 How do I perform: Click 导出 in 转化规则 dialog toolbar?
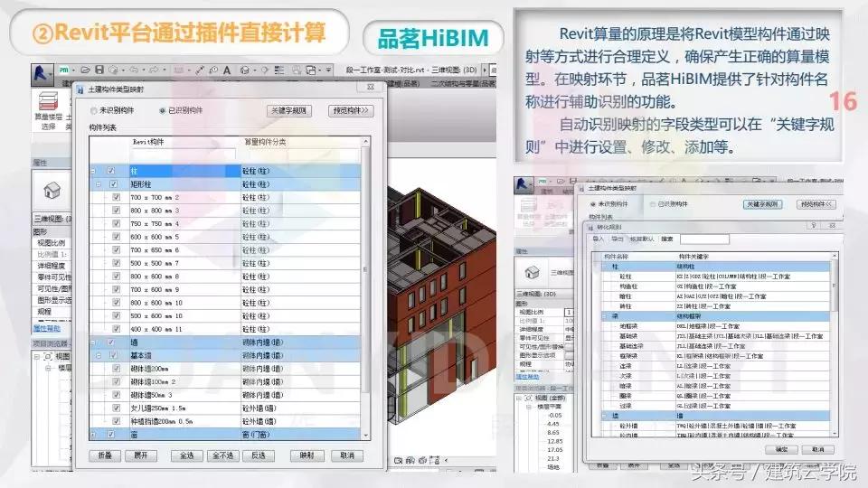point(618,239)
